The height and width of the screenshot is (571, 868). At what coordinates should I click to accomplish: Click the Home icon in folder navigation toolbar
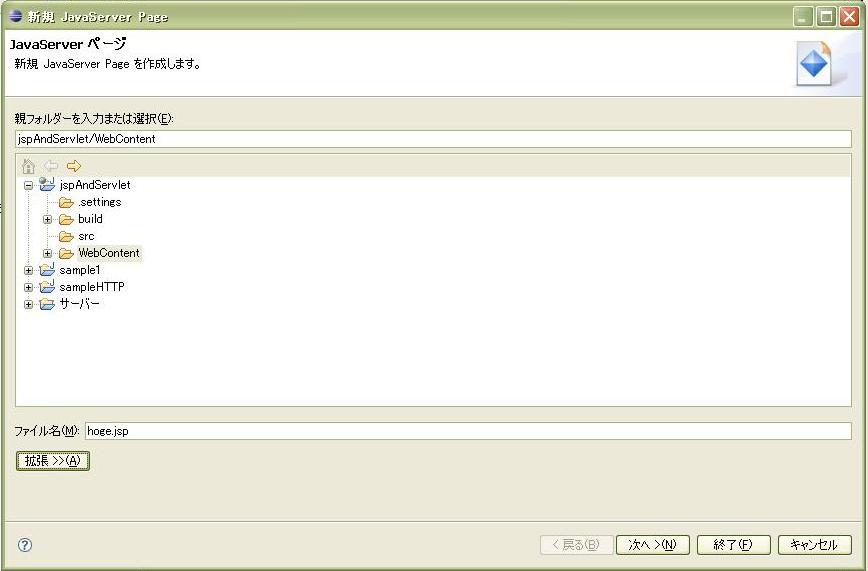click(28, 166)
